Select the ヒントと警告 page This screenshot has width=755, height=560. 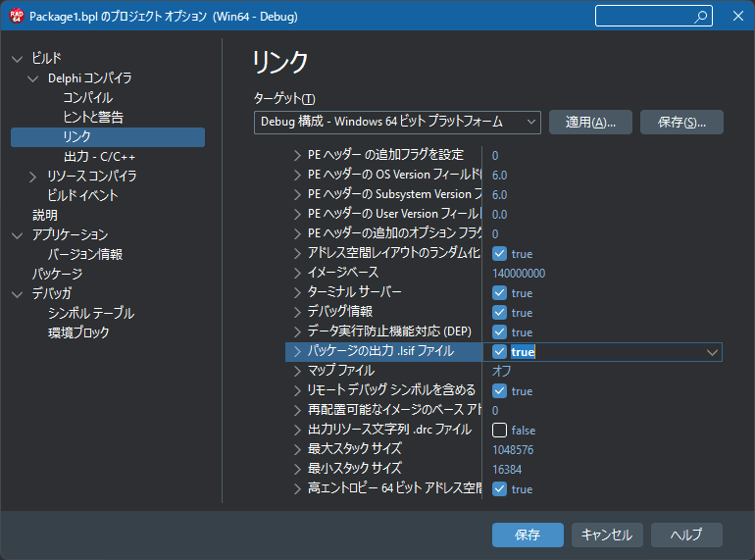pos(93,117)
